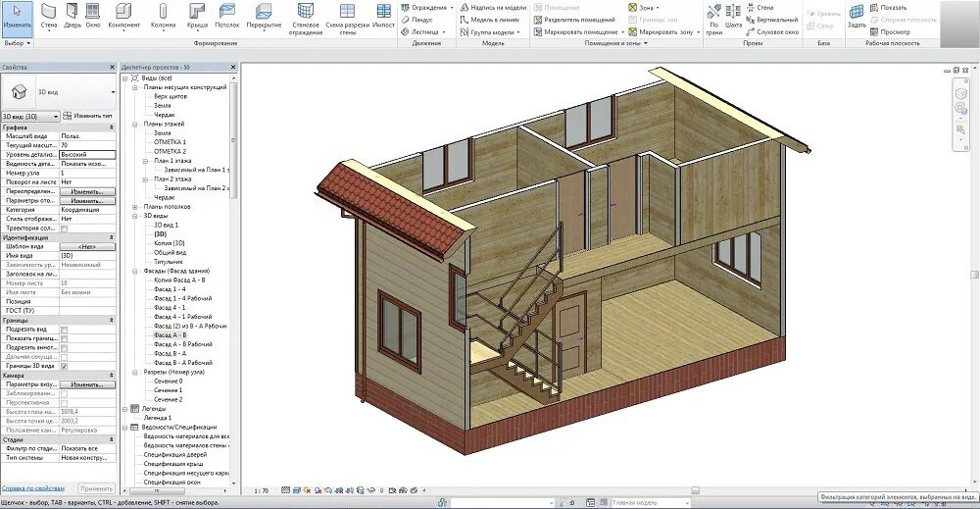The image size is (980, 509).
Task: Select the Вертикальный opening tool
Action: click(x=772, y=20)
